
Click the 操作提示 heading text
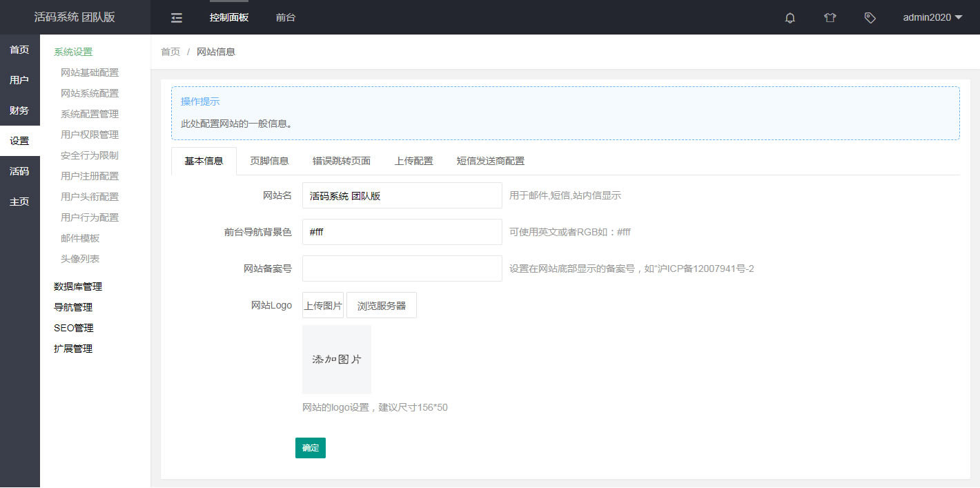point(200,101)
